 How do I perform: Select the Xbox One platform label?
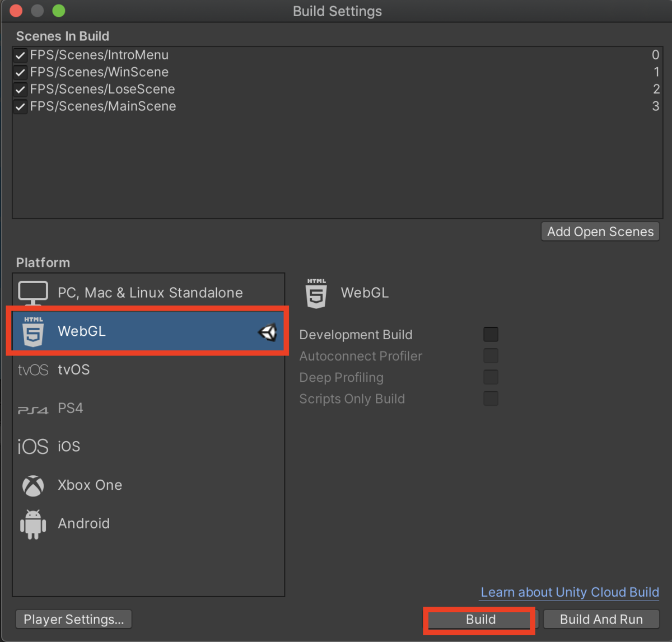click(x=90, y=485)
